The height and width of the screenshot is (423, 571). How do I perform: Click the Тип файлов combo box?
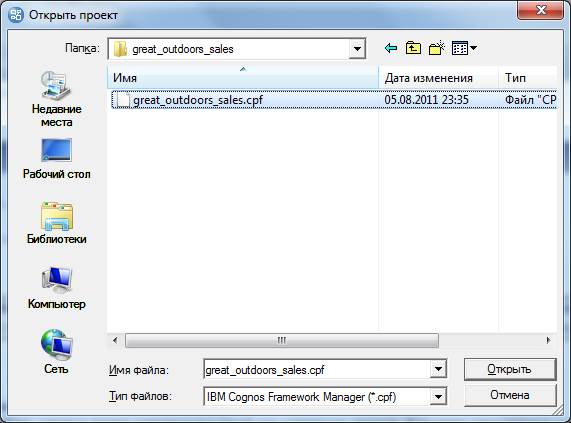325,396
